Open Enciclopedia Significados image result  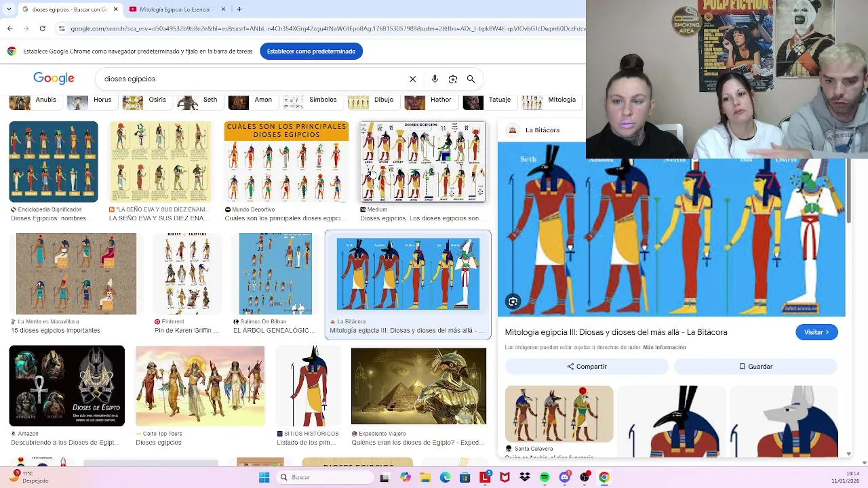click(x=54, y=162)
